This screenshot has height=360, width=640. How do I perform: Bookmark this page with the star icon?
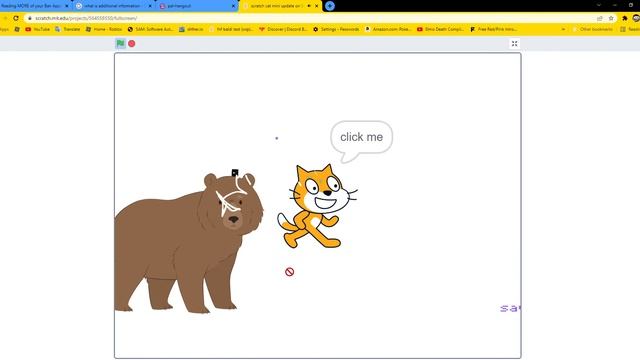611,18
